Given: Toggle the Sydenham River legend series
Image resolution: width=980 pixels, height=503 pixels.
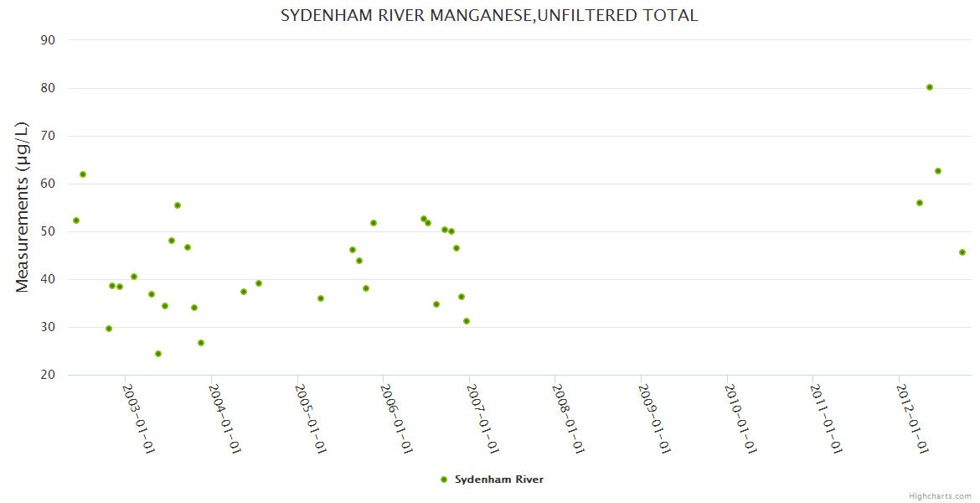Looking at the screenshot, I should 498,480.
